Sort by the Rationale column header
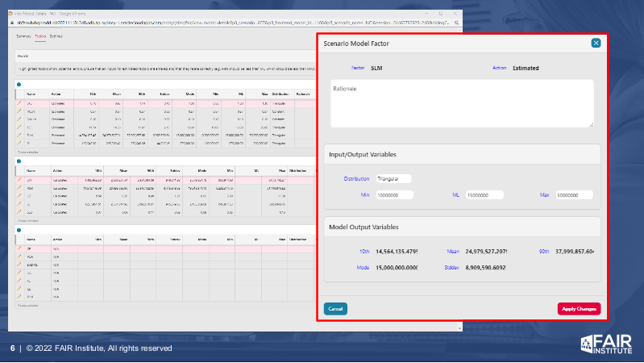 303,94
